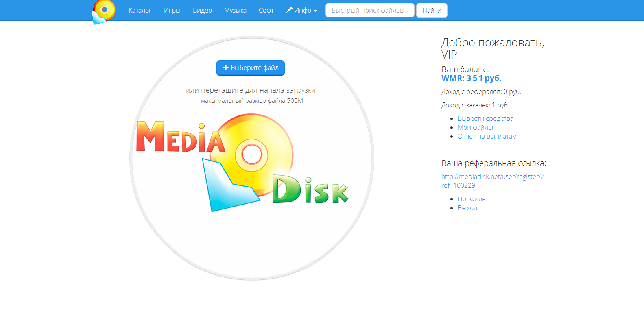This screenshot has width=644, height=318.
Task: Open the Софт section
Action: click(266, 10)
